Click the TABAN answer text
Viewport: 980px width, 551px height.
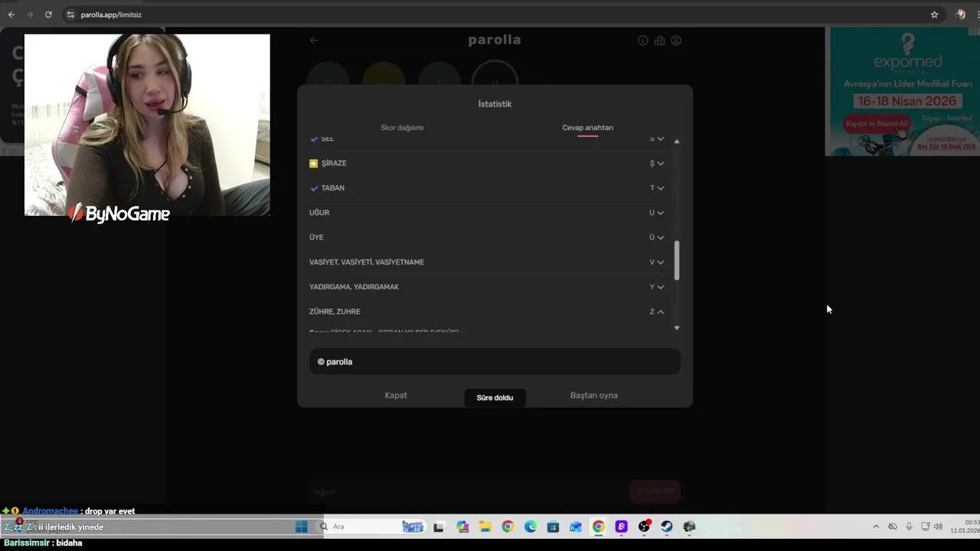click(x=333, y=188)
